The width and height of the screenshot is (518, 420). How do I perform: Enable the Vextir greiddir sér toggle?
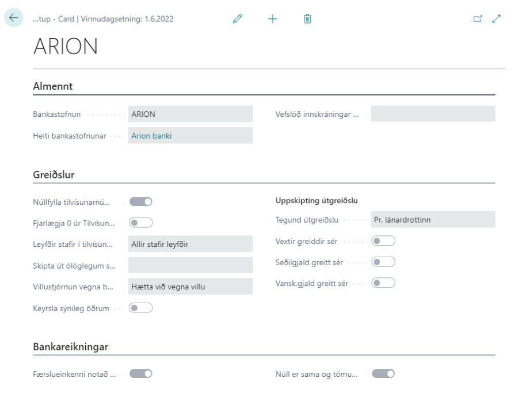point(383,240)
